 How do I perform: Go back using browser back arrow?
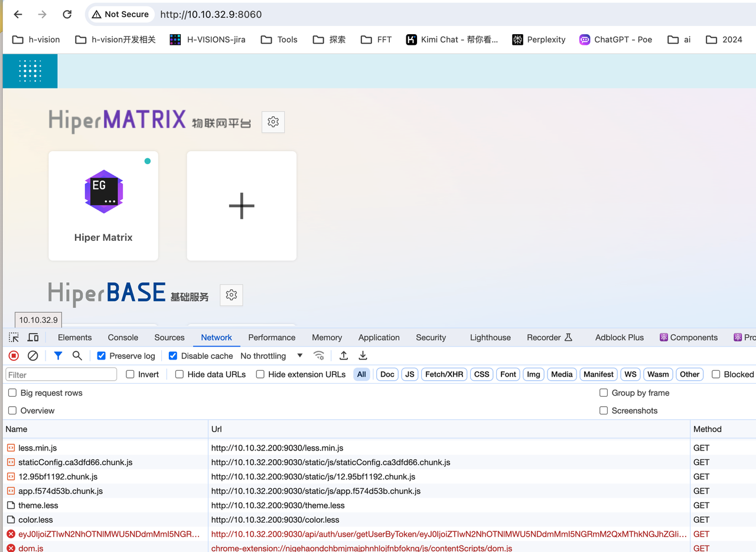(x=18, y=14)
